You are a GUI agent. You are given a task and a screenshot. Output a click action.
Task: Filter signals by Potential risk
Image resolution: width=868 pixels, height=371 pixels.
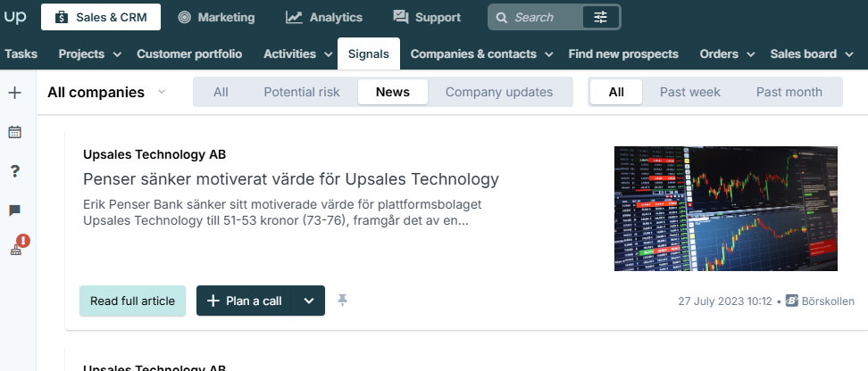click(302, 92)
